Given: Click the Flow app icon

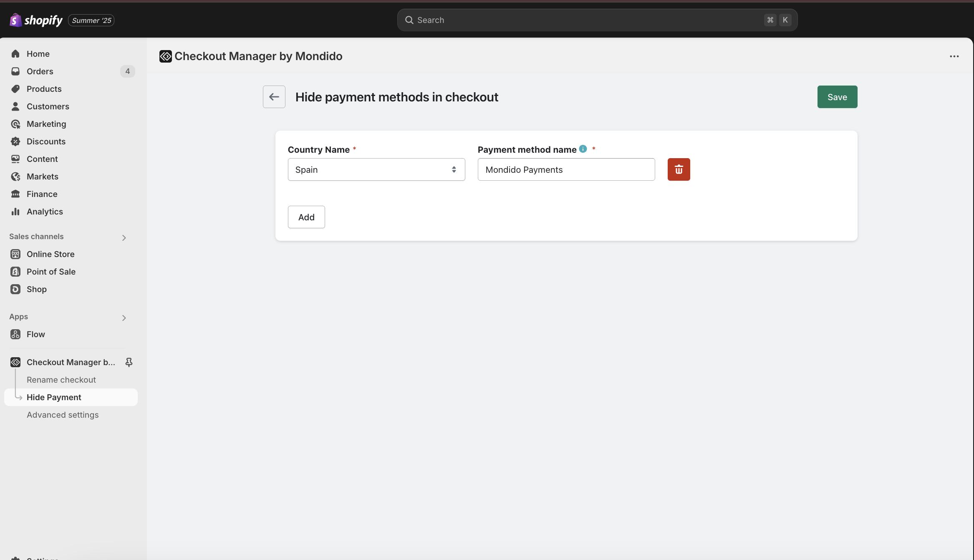Looking at the screenshot, I should tap(15, 334).
